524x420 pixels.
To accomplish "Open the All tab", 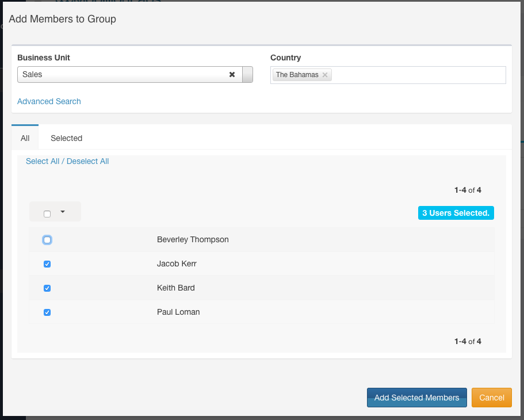I will coord(25,138).
